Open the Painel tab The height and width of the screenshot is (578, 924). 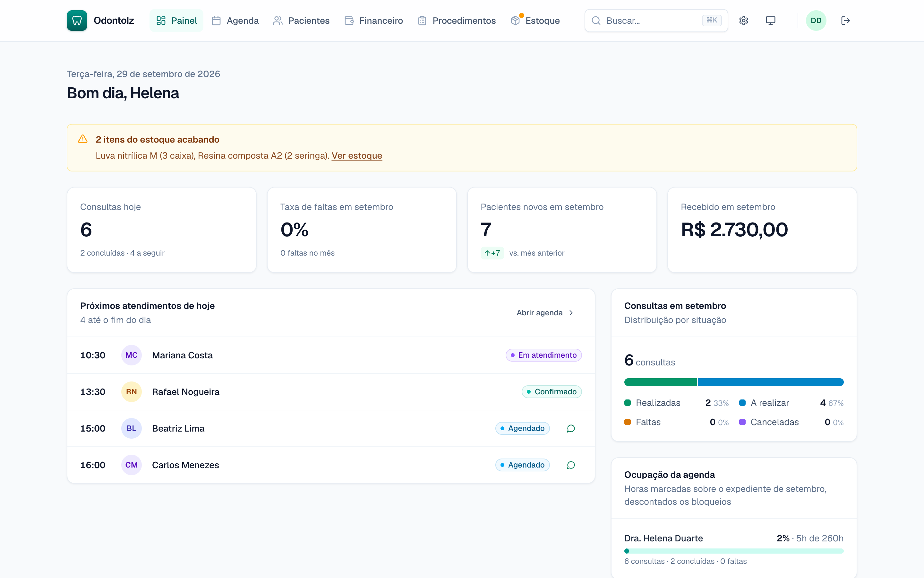tap(176, 20)
